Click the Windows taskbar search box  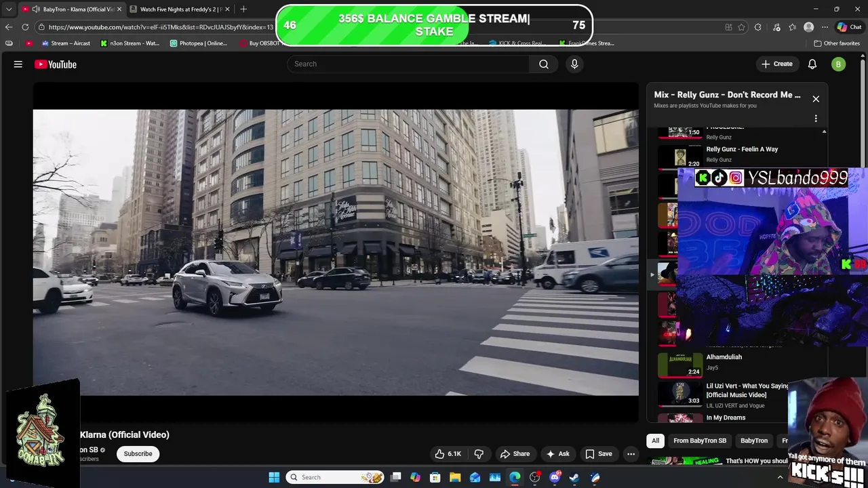coord(335,477)
